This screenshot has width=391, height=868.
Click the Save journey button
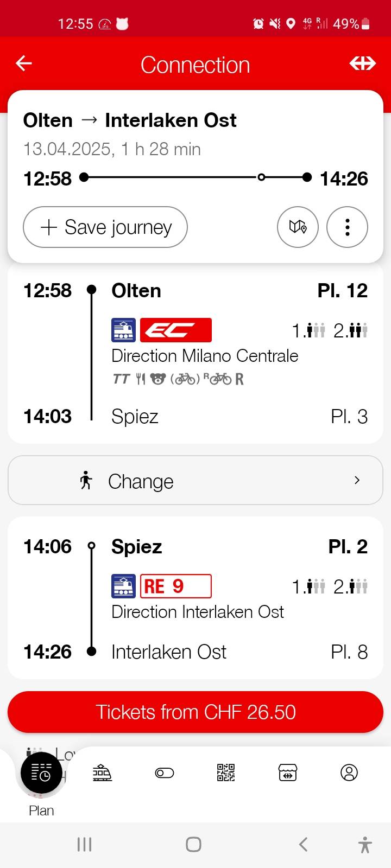[x=105, y=227]
